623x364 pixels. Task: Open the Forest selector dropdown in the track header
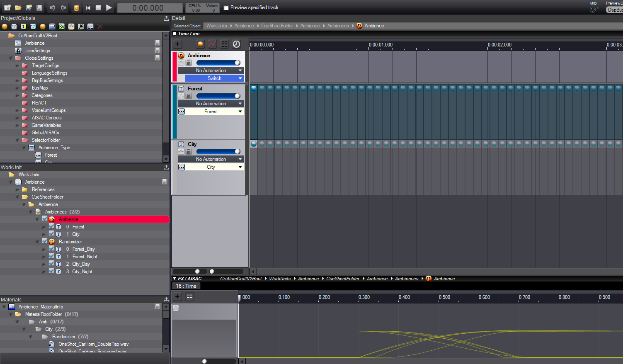(x=211, y=111)
